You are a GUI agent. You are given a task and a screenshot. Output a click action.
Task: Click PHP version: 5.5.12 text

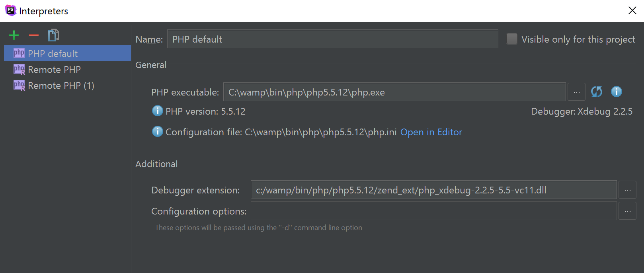pyautogui.click(x=205, y=111)
